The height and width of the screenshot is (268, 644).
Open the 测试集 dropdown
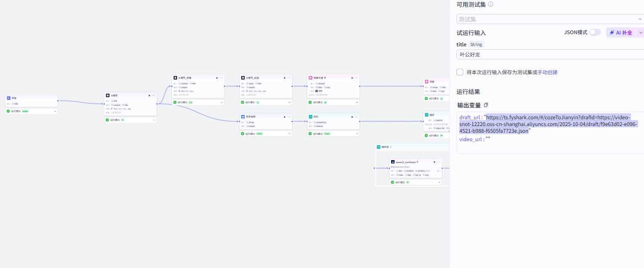(x=550, y=19)
